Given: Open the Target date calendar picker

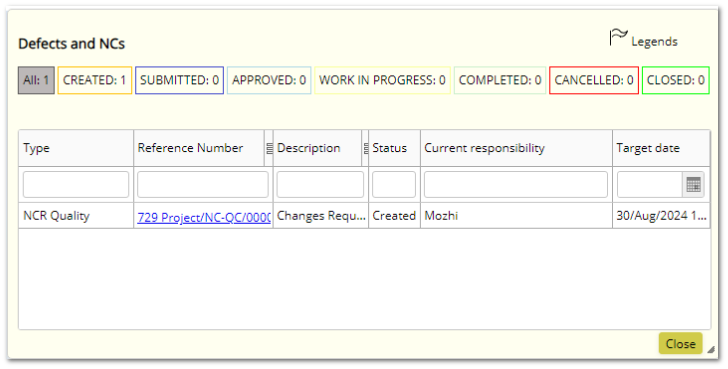Looking at the screenshot, I should (693, 185).
